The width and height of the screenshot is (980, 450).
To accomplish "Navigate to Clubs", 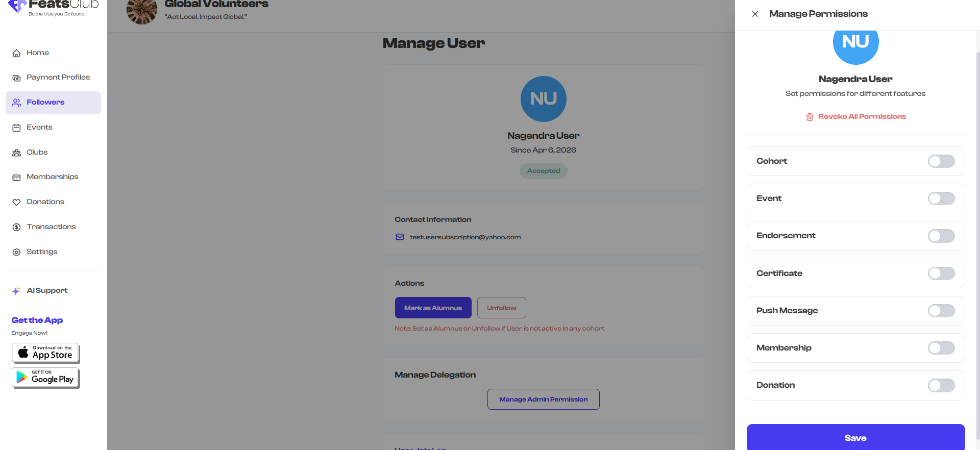I will (53, 153).
